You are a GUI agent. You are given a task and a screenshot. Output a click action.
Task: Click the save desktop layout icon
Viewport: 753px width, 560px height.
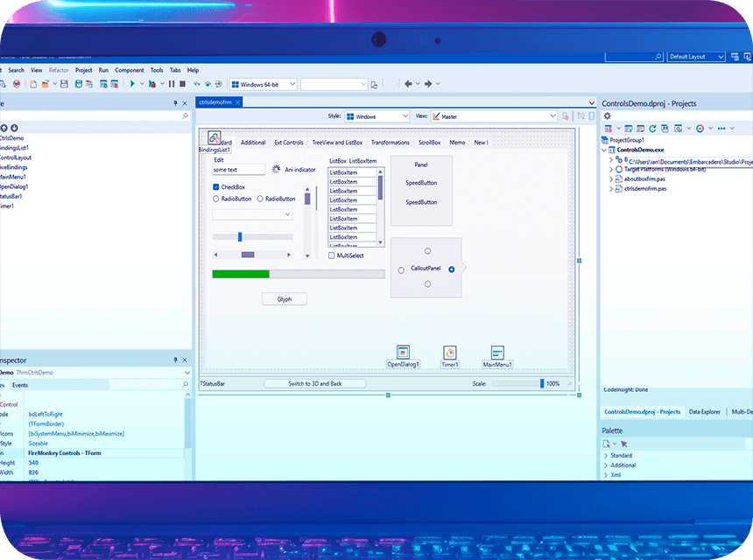click(x=735, y=57)
